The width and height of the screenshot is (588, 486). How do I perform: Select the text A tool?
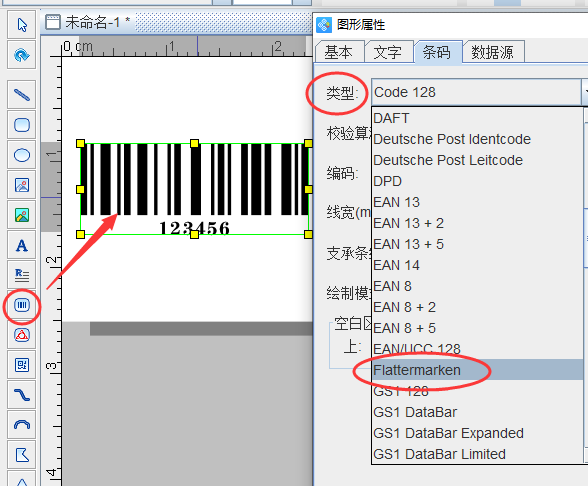pyautogui.click(x=22, y=246)
